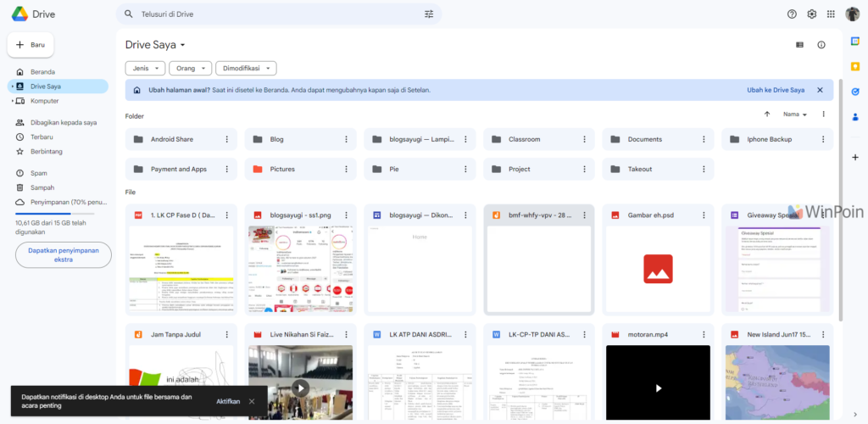Show details info panel
The image size is (868, 424).
[x=821, y=45]
